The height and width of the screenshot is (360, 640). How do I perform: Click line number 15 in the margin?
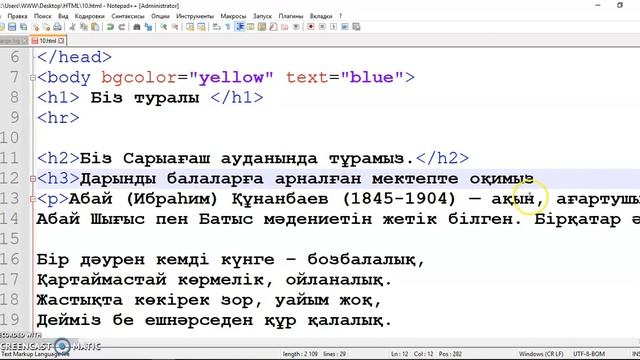coord(10,239)
